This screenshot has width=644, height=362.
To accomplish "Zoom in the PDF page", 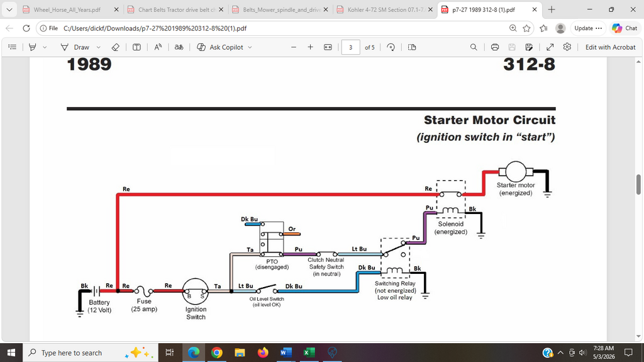I will click(x=311, y=47).
